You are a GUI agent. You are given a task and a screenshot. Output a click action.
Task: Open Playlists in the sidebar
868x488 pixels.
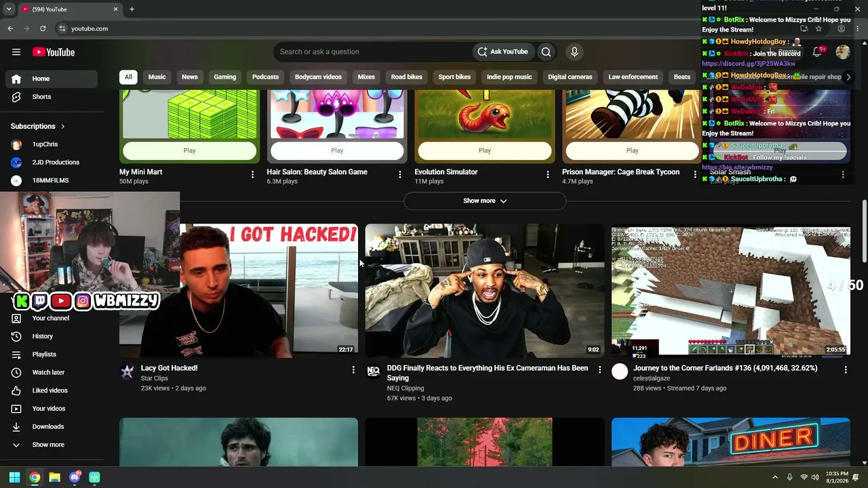(52, 354)
